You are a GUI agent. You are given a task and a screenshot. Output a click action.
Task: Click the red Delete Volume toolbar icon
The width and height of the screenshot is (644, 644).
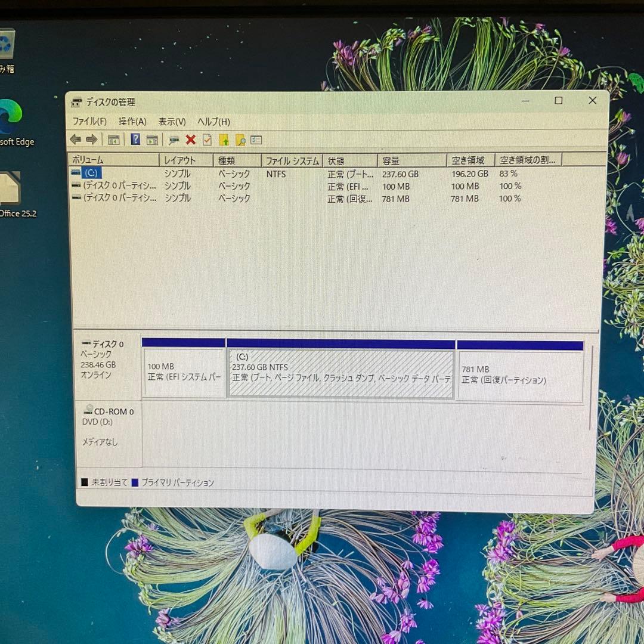[x=191, y=140]
